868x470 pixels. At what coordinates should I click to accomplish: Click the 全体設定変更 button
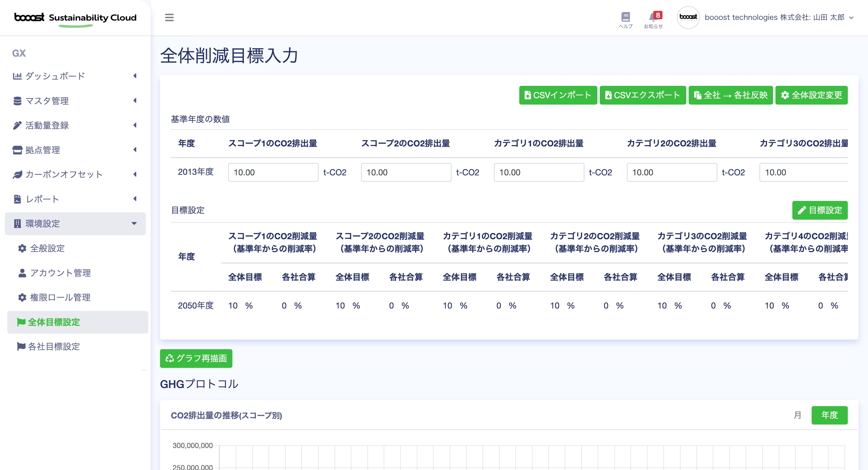pos(811,95)
